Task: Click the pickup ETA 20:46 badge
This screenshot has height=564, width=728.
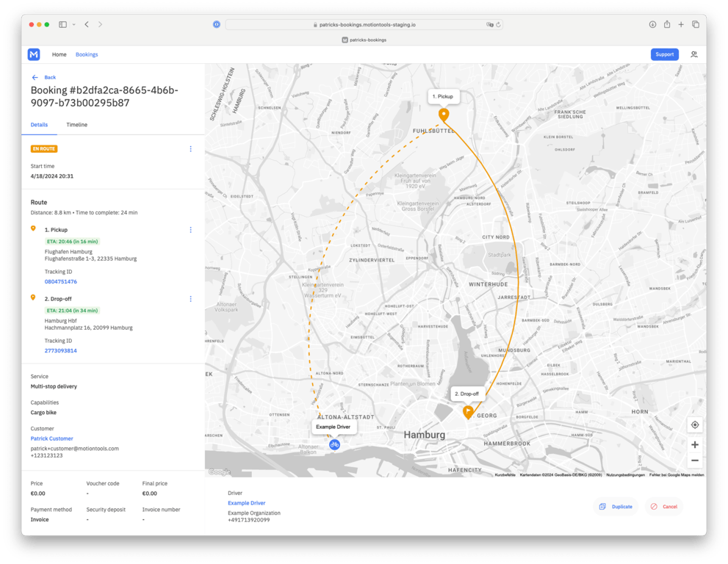Action: (72, 242)
